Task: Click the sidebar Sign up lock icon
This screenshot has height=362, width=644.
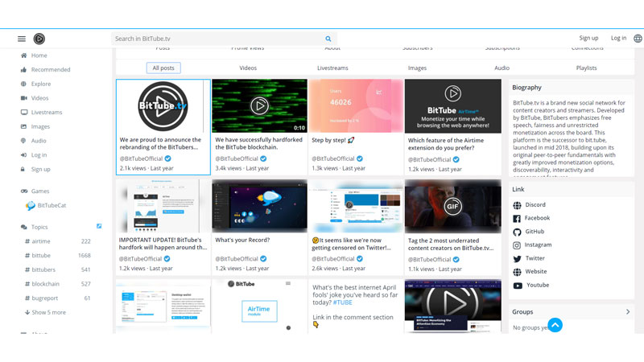Action: [23, 169]
